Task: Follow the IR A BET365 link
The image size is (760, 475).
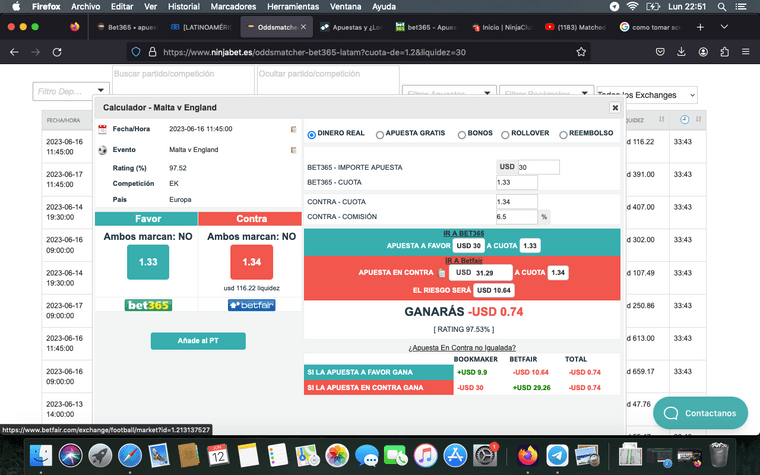Action: [x=463, y=233]
